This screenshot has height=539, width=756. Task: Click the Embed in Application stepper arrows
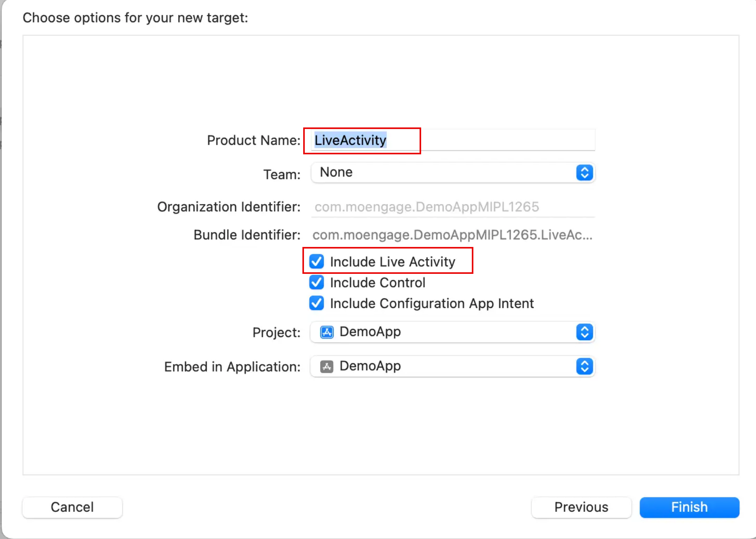click(584, 366)
